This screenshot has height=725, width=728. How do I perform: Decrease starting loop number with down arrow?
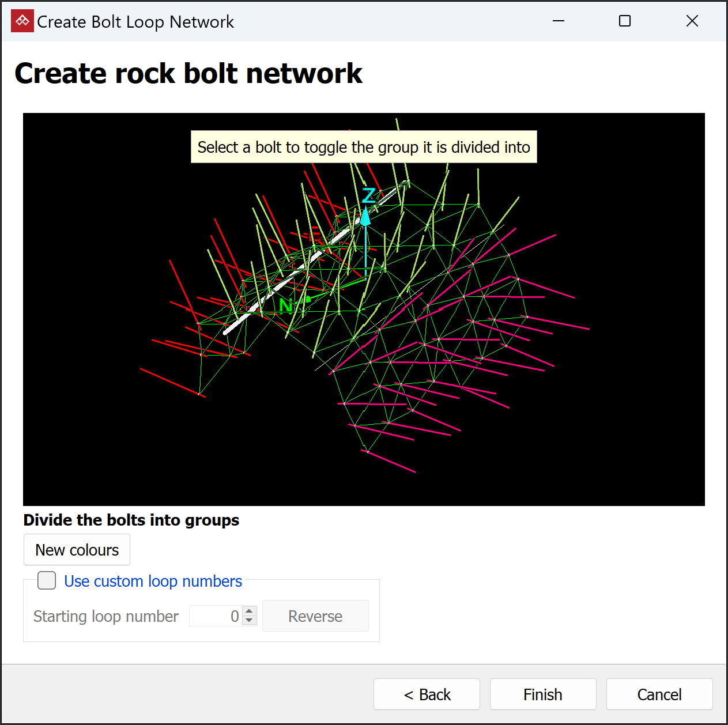pyautogui.click(x=249, y=621)
